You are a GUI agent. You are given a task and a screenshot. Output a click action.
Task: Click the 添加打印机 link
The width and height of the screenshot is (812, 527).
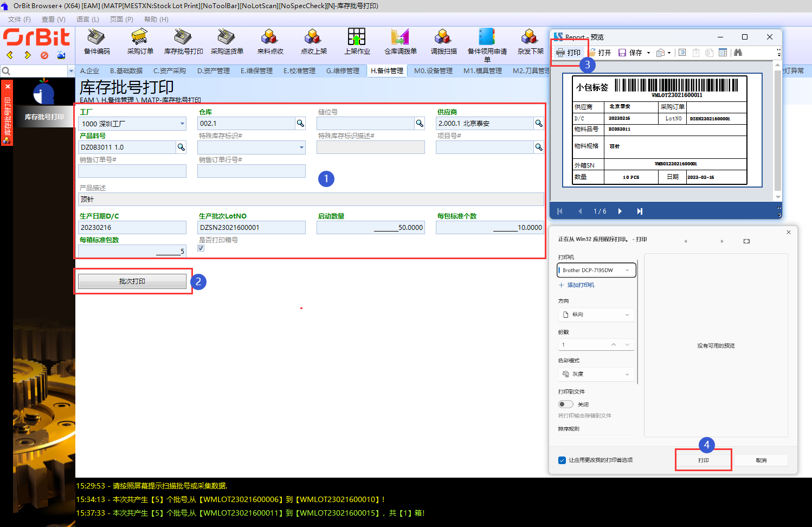(x=577, y=285)
